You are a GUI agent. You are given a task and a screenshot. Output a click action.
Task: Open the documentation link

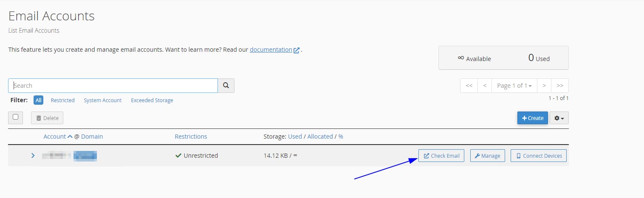pos(271,50)
